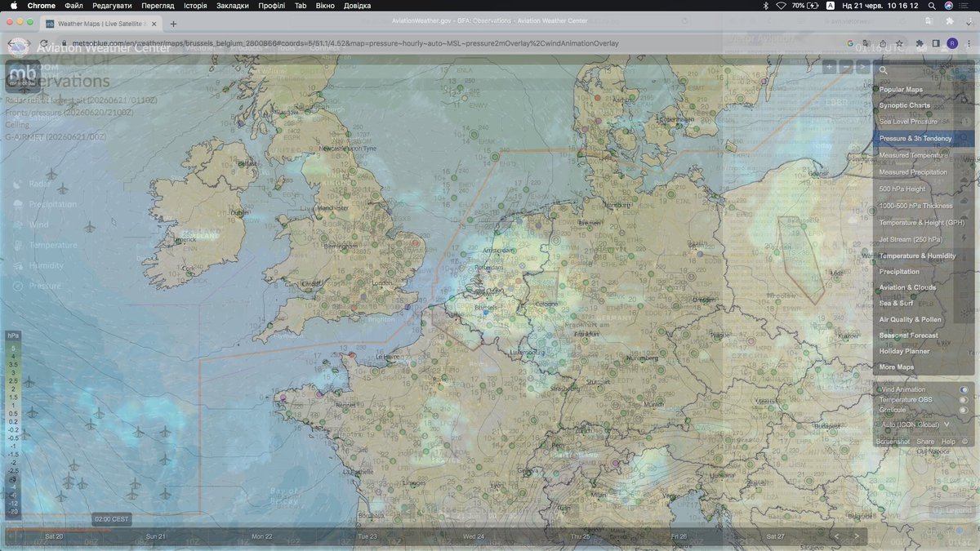The height and width of the screenshot is (551, 980).
Task: Zoom in with the plus map button
Action: tap(829, 67)
